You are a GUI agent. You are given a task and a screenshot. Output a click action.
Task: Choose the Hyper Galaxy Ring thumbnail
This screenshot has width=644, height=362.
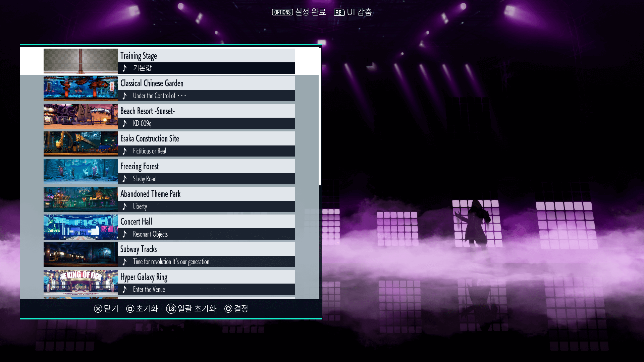point(81,282)
